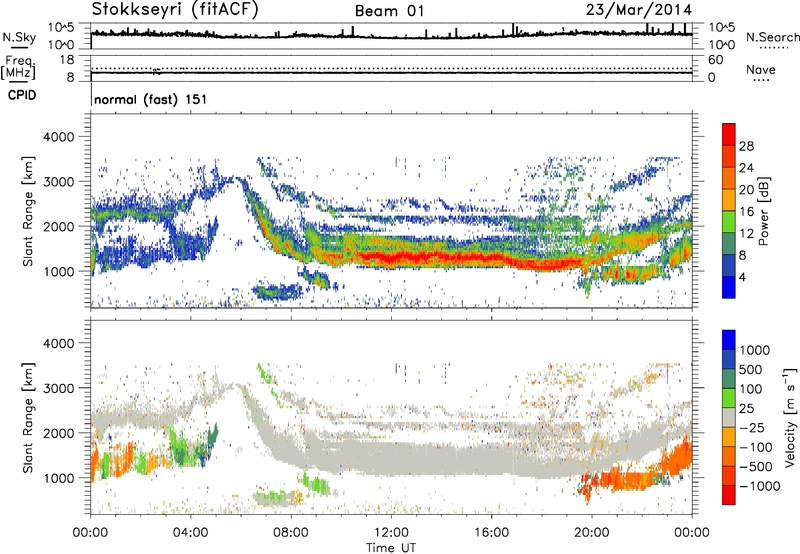
Task: Click the red high-power band near 12:00
Action: click(403, 257)
